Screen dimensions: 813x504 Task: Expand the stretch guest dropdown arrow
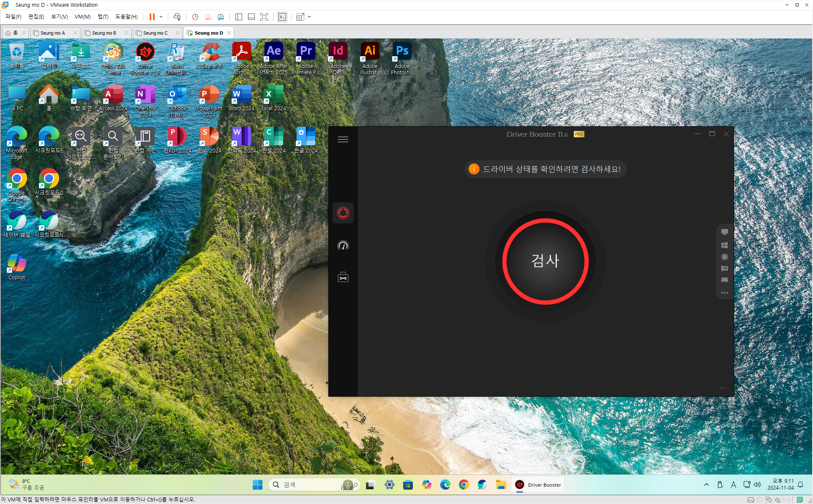click(309, 17)
